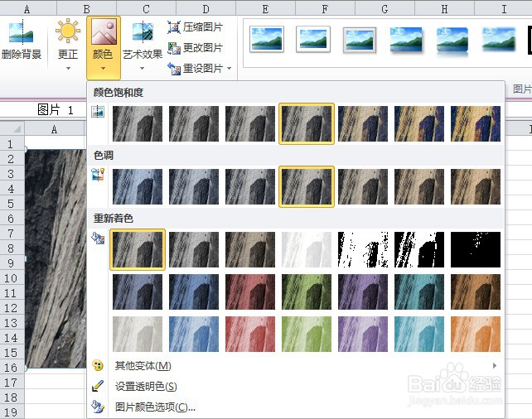The height and width of the screenshot is (419, 532).
Task: Choose the coolest blue color tone thumbnail
Action: coord(138,187)
